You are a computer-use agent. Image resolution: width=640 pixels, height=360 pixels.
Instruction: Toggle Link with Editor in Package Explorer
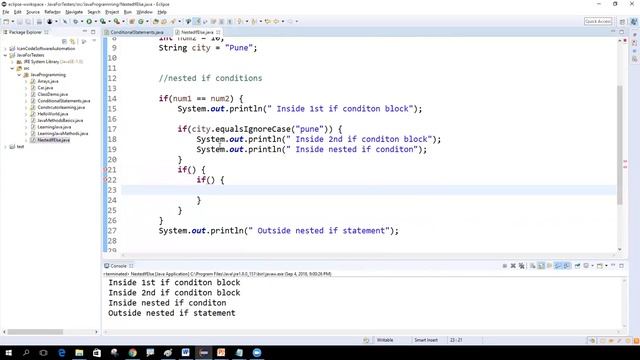click(x=73, y=41)
